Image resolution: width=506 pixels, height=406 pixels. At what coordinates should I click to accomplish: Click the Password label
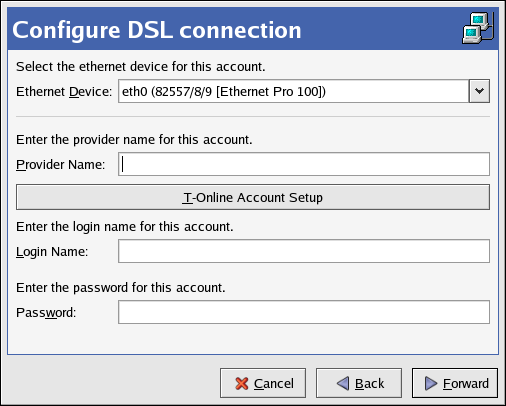click(46, 313)
